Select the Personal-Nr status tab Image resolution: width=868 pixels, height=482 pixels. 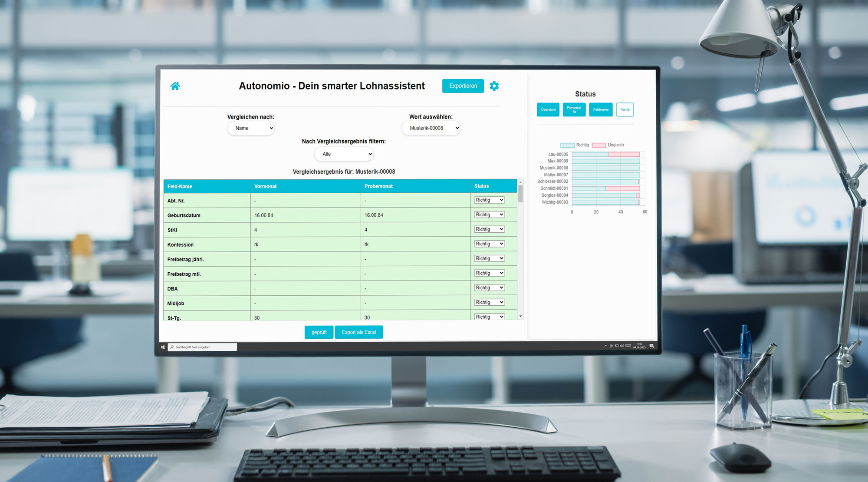pos(574,109)
